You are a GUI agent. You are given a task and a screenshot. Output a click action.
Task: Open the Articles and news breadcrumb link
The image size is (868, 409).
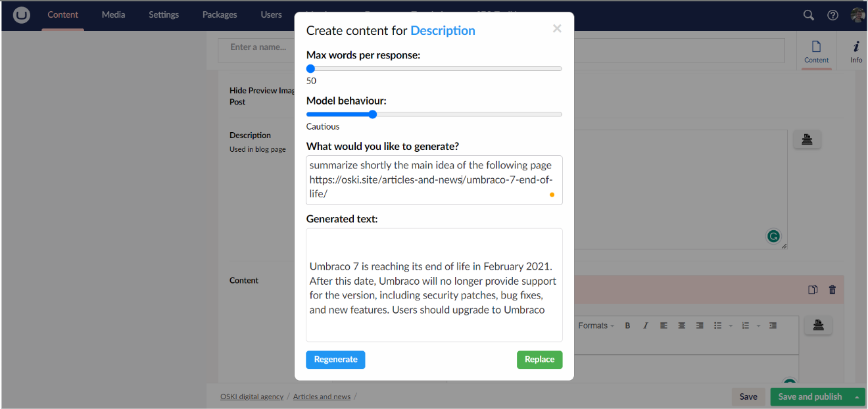[x=322, y=397]
